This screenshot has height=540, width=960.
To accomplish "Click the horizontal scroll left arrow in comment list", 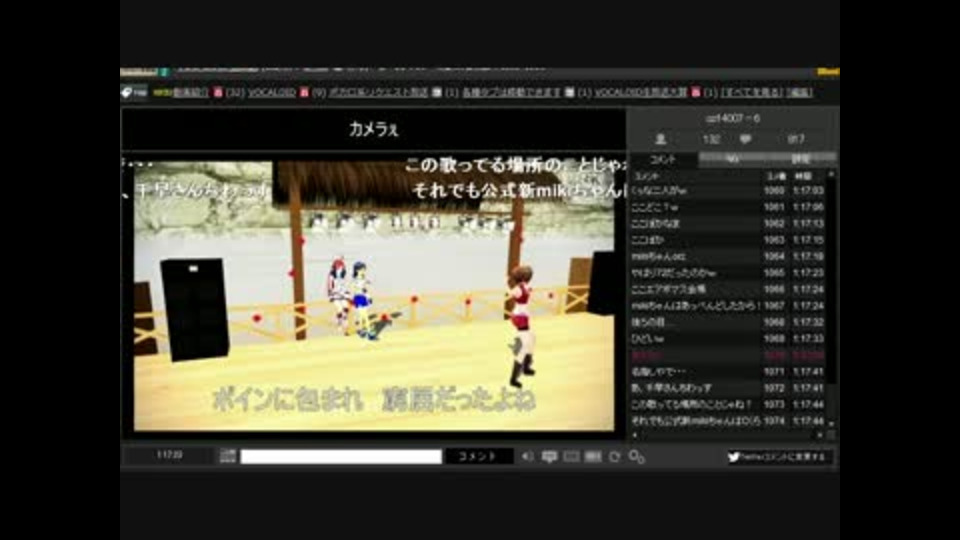I will 634,435.
